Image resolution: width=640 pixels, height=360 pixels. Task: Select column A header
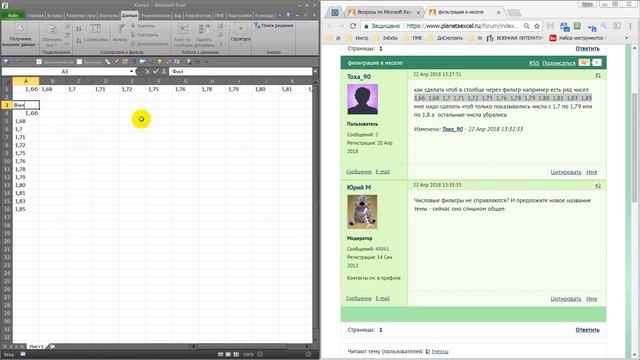coord(26,81)
